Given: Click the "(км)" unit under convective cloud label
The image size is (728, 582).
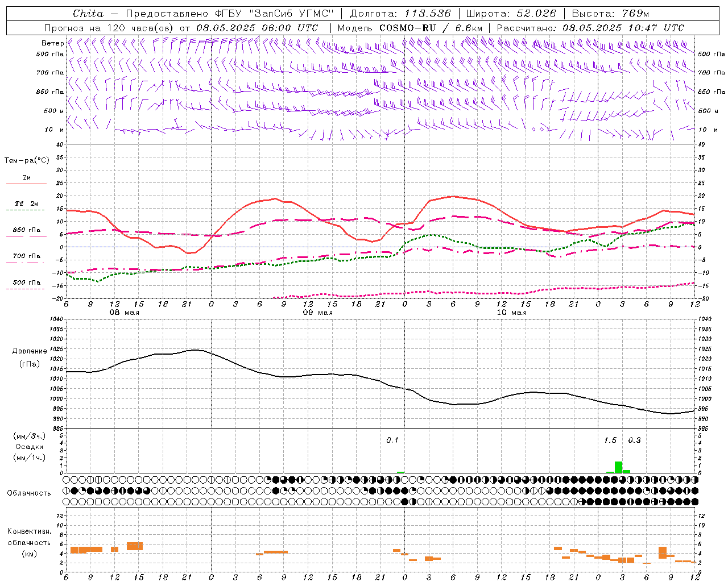Looking at the screenshot, I should [29, 554].
